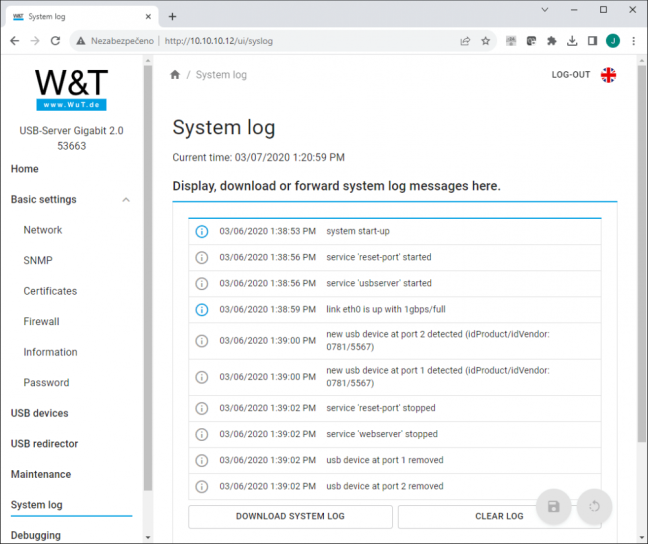
Task: Click the W&T logo
Action: (x=71, y=90)
